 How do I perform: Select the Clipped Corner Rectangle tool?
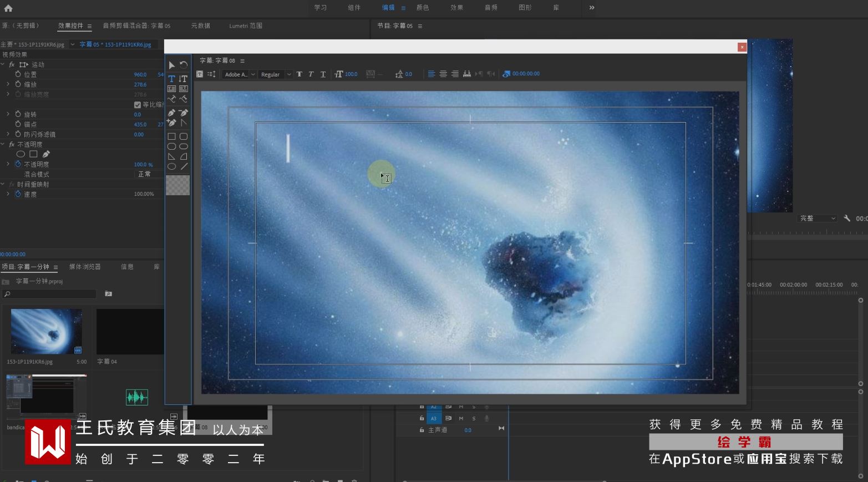coord(171,146)
